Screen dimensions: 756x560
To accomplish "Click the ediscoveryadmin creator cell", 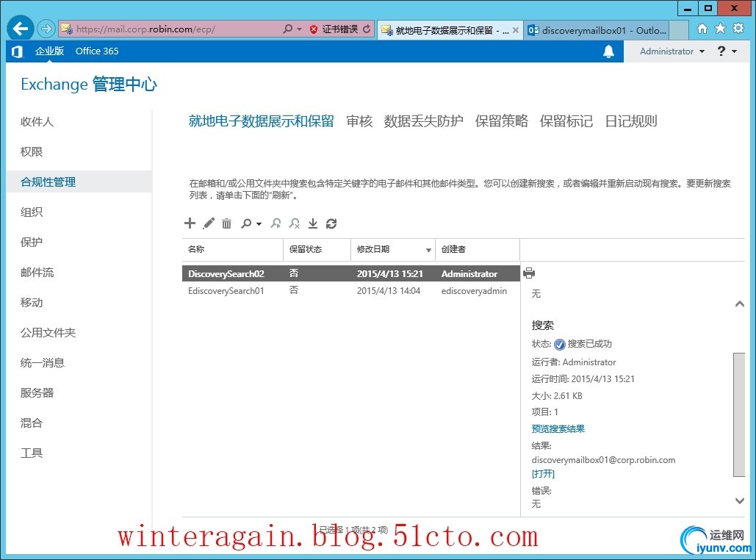I will 474,291.
